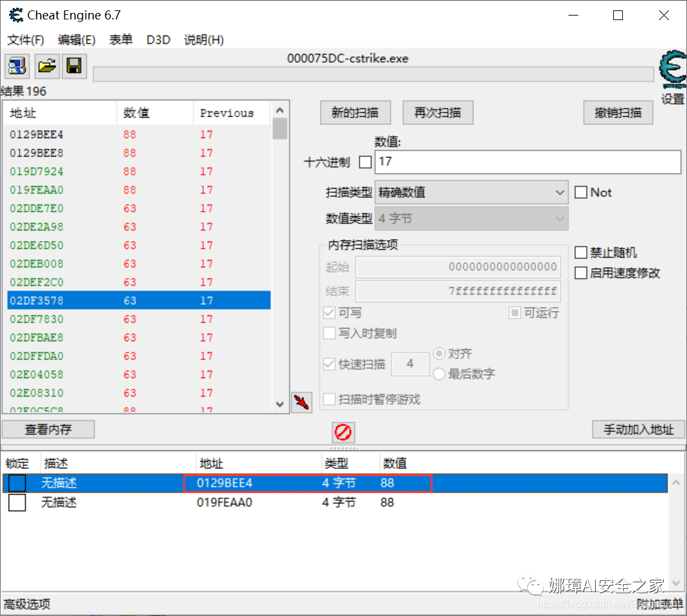Select result row 02E08310

click(x=139, y=393)
